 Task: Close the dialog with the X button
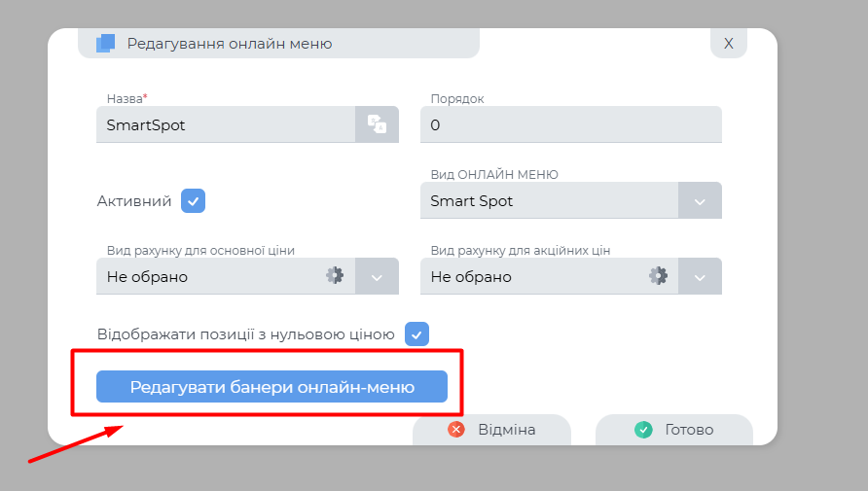(728, 44)
